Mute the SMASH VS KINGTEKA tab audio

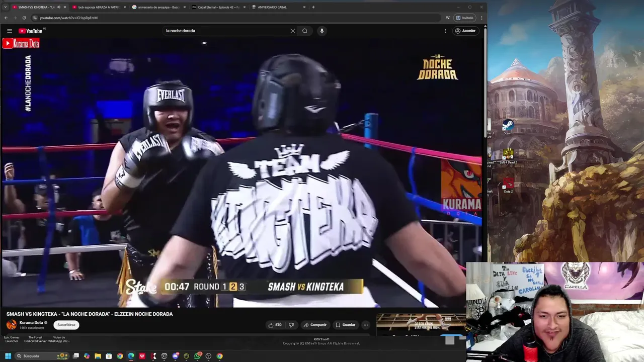coord(58,7)
